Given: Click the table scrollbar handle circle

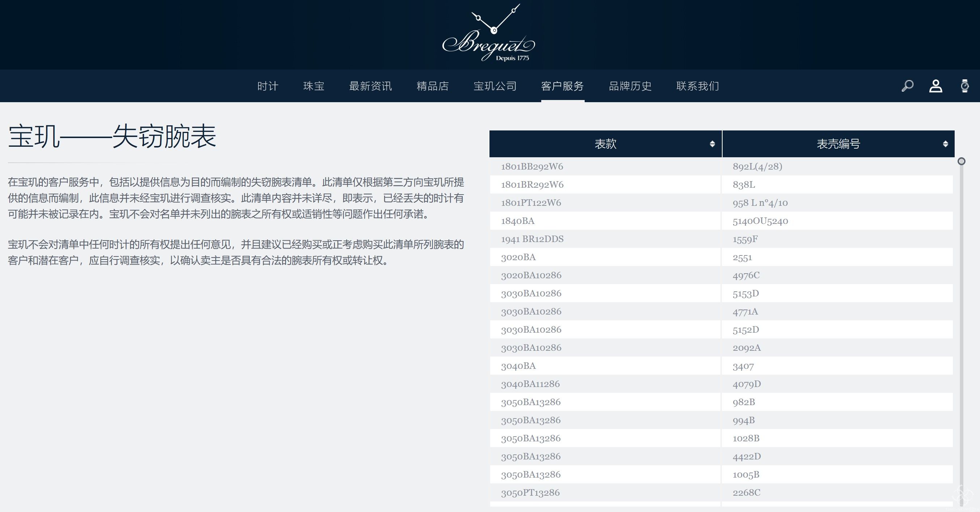Looking at the screenshot, I should (x=962, y=161).
